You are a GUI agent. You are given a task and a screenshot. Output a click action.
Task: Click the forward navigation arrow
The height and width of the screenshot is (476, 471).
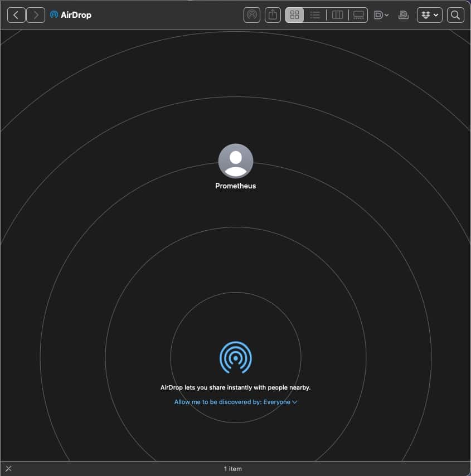click(x=36, y=15)
